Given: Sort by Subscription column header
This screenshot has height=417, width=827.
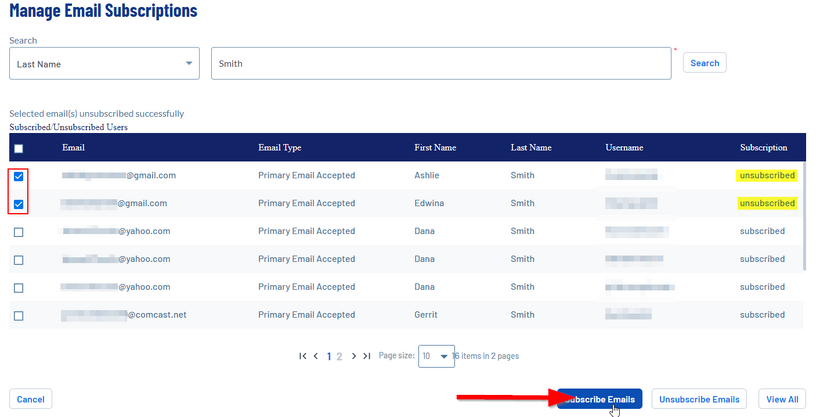Looking at the screenshot, I should pyautogui.click(x=763, y=148).
